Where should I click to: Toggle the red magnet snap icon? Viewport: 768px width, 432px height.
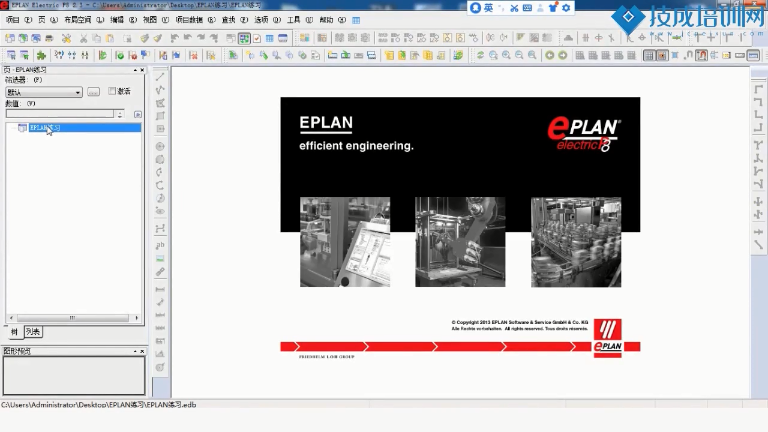(701, 55)
